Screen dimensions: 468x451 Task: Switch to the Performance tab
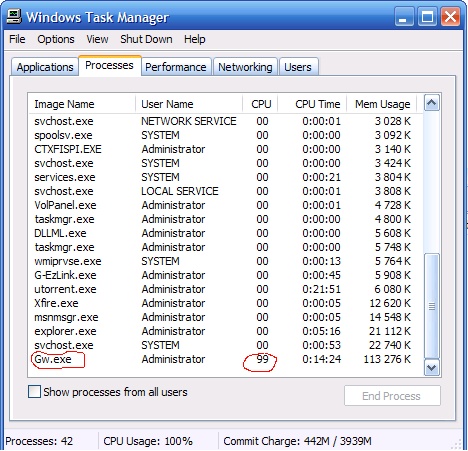pos(176,67)
